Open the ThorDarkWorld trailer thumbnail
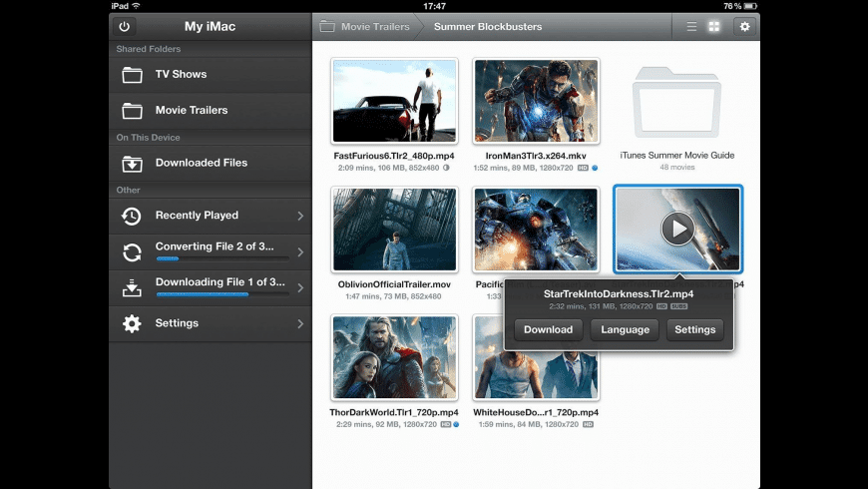This screenshot has width=868, height=489. click(395, 357)
